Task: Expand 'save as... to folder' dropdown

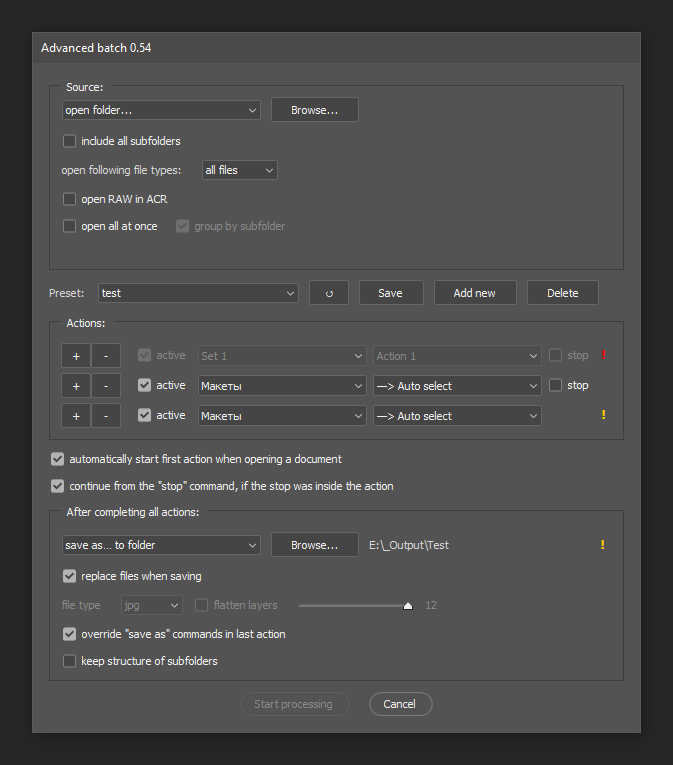Action: pyautogui.click(x=160, y=545)
